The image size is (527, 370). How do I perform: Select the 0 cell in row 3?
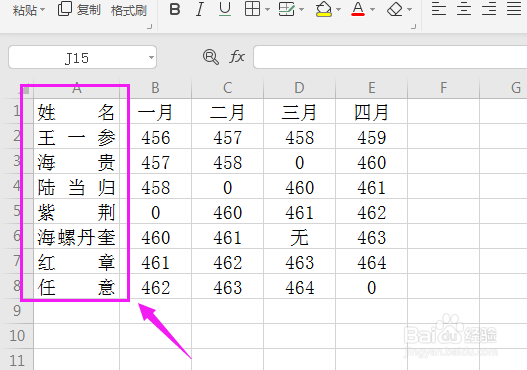coord(299,161)
